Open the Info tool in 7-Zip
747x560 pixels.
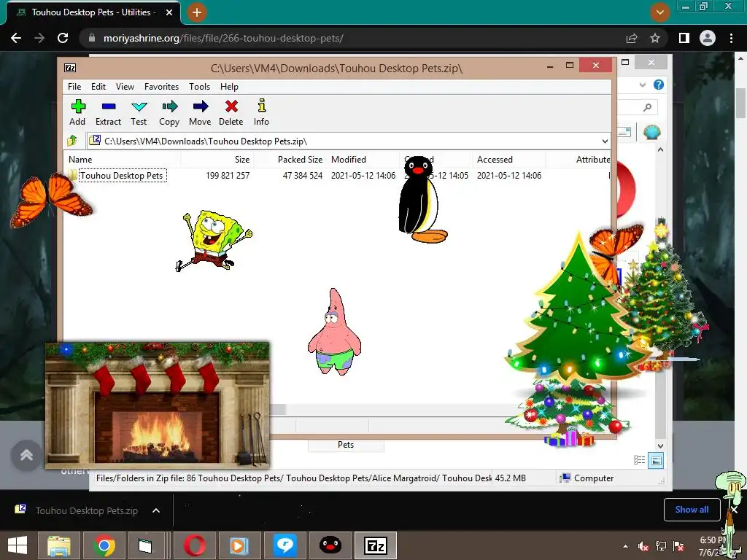click(261, 112)
